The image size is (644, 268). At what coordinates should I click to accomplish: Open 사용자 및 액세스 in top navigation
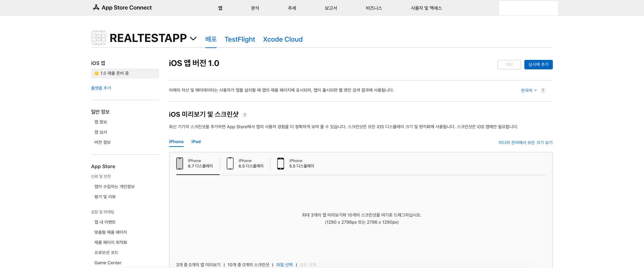426,8
